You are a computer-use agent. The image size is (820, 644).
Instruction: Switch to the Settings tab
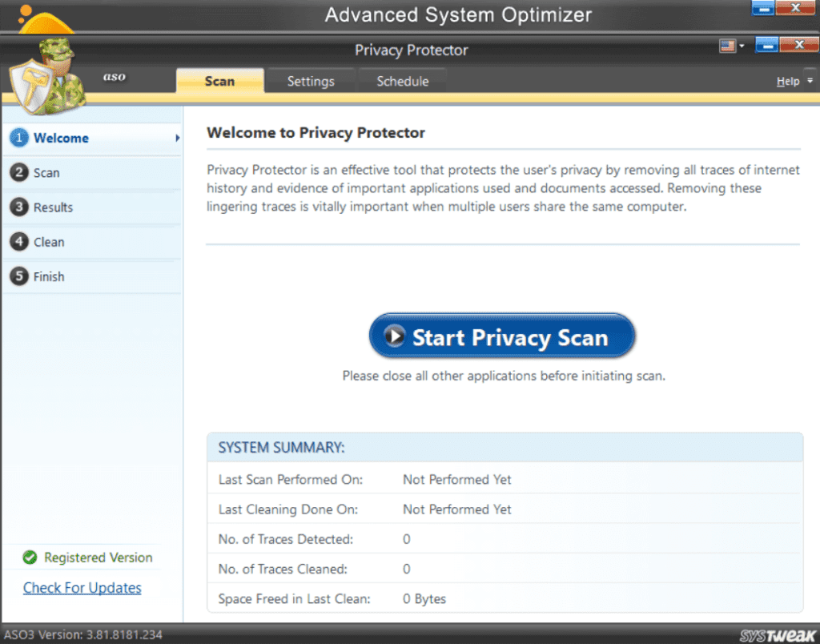311,81
